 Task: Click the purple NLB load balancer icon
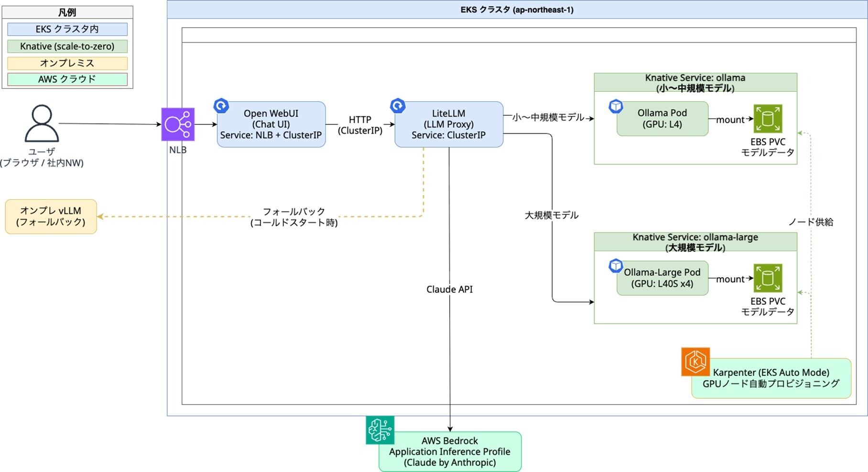point(178,124)
